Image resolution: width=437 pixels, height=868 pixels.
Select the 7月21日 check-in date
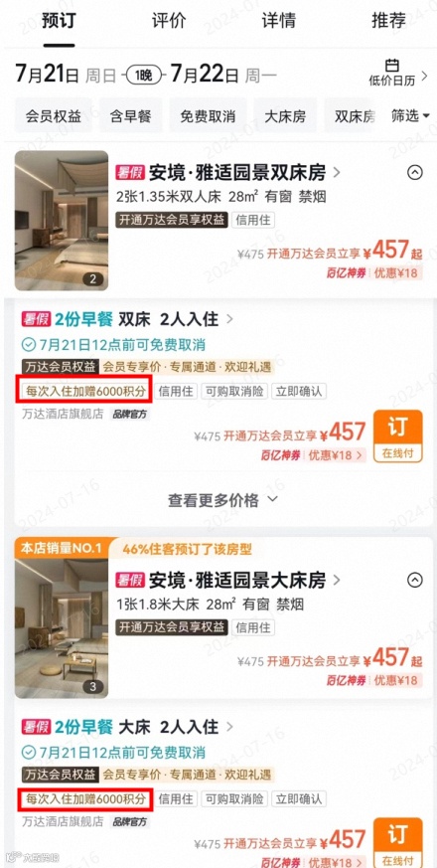pyautogui.click(x=48, y=75)
